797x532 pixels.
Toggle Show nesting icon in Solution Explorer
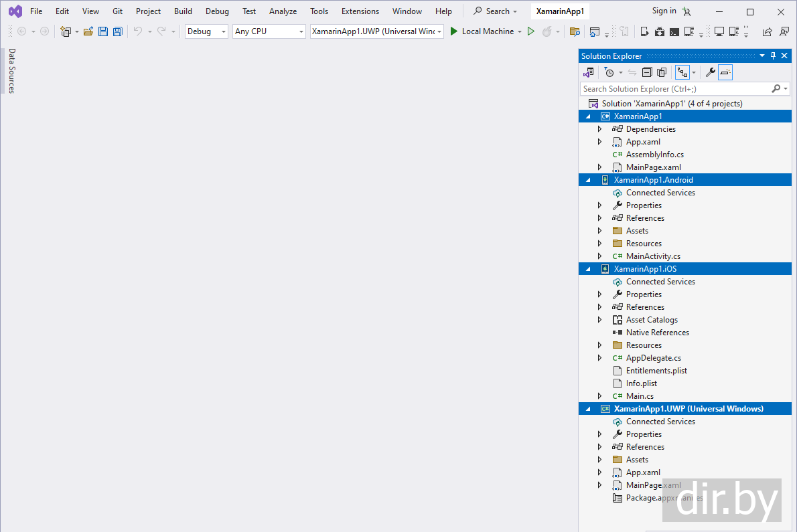tap(682, 72)
